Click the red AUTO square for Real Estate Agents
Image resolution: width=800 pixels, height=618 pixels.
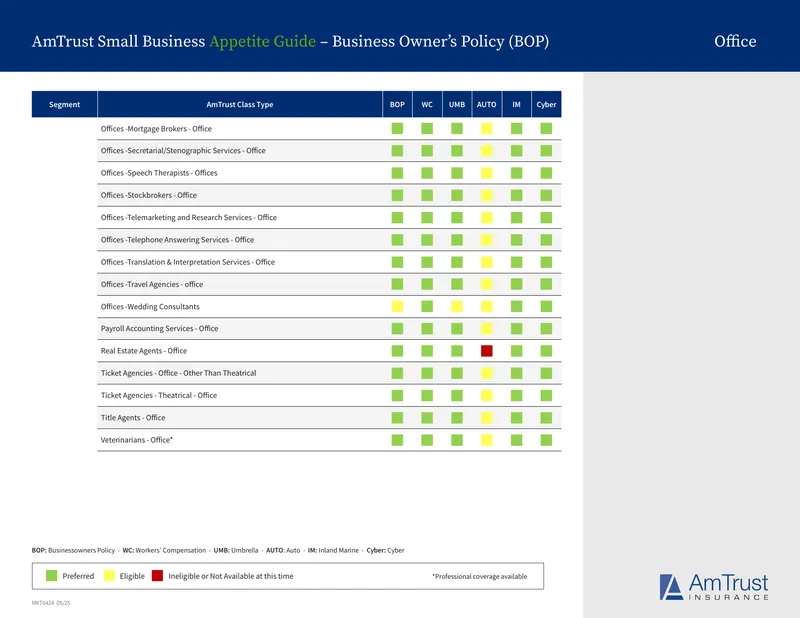pyautogui.click(x=487, y=351)
